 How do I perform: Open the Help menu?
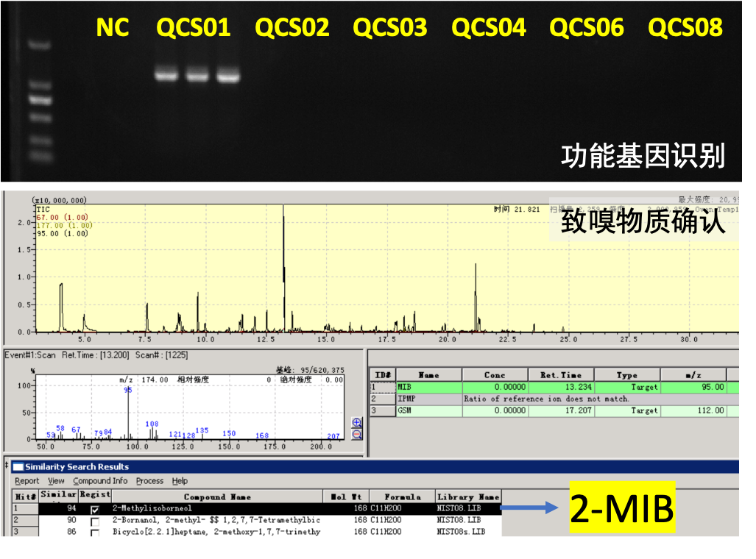click(x=180, y=481)
